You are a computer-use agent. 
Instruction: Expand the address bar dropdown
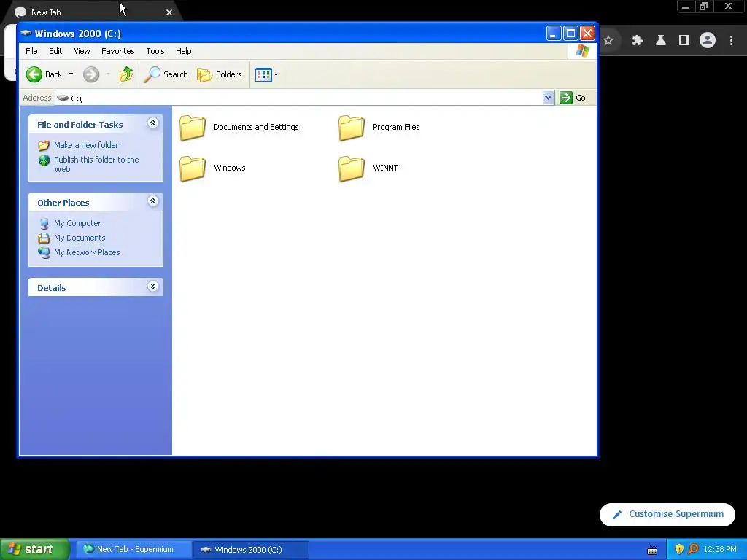548,98
